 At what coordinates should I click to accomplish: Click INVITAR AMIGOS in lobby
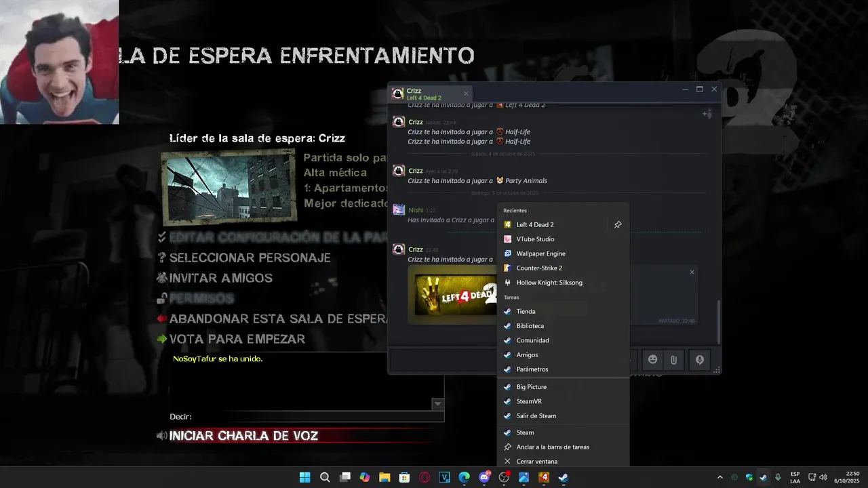[220, 278]
